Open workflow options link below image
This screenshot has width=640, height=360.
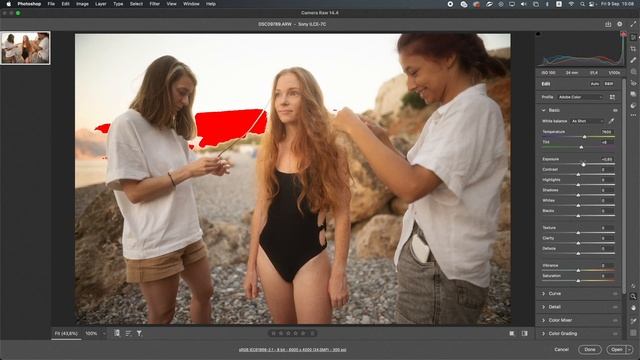point(292,350)
